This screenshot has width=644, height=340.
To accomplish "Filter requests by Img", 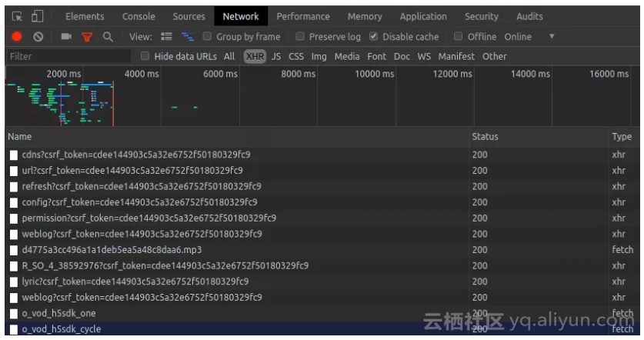I will tap(319, 56).
